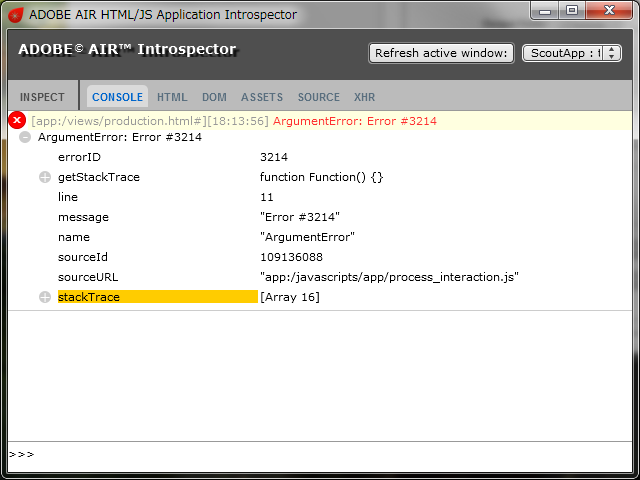Image resolution: width=640 pixels, height=480 pixels.
Task: Select the message property name
Action: coord(83,217)
